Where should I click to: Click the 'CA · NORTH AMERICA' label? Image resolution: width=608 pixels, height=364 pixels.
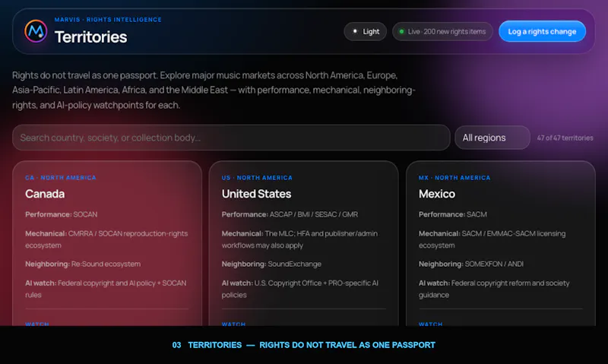[61, 178]
